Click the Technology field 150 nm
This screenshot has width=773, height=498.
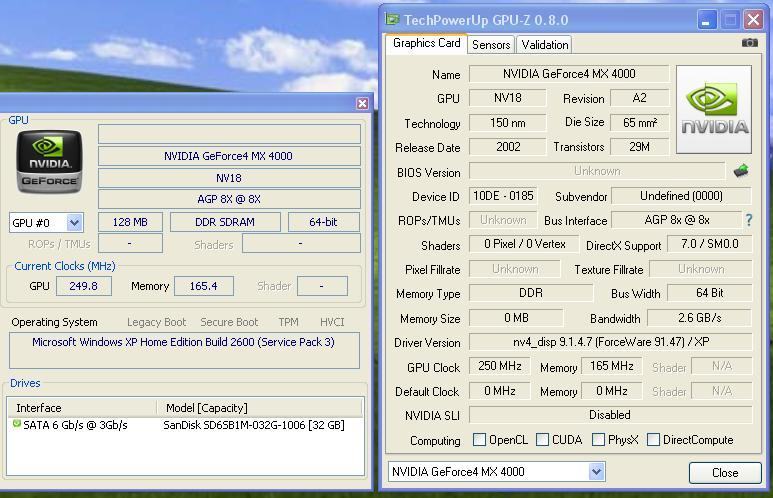coord(508,122)
